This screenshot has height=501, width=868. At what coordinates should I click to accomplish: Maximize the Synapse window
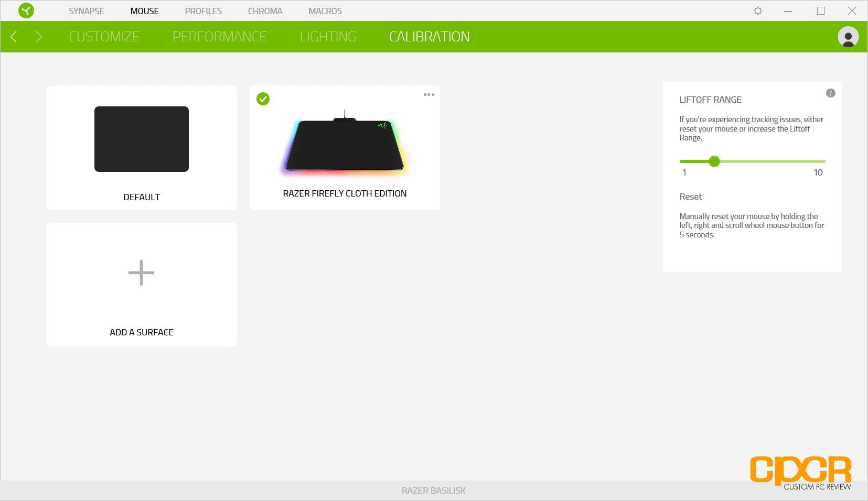tap(821, 10)
